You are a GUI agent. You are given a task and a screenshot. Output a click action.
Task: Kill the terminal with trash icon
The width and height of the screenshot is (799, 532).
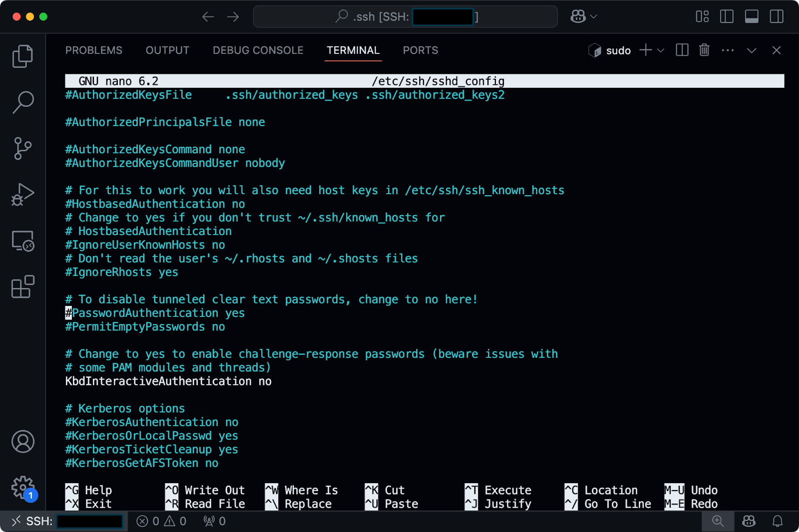[704, 50]
